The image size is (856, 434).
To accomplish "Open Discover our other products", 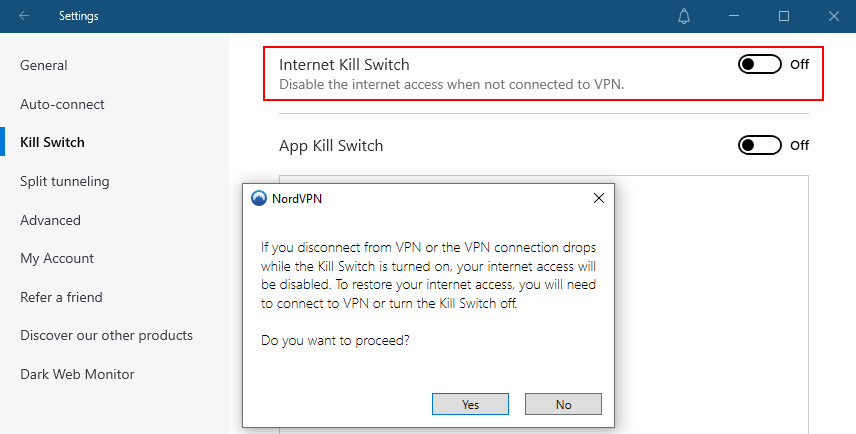I will point(106,335).
